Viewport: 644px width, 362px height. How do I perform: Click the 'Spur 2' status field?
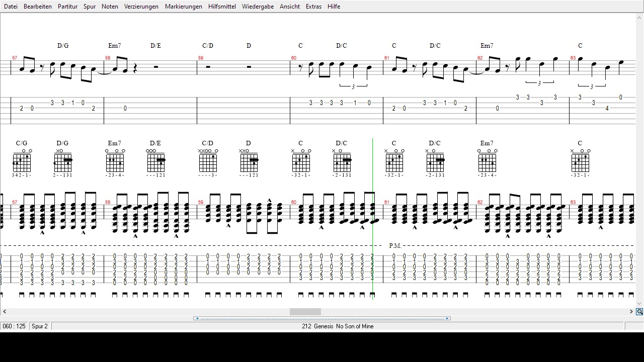pos(40,326)
